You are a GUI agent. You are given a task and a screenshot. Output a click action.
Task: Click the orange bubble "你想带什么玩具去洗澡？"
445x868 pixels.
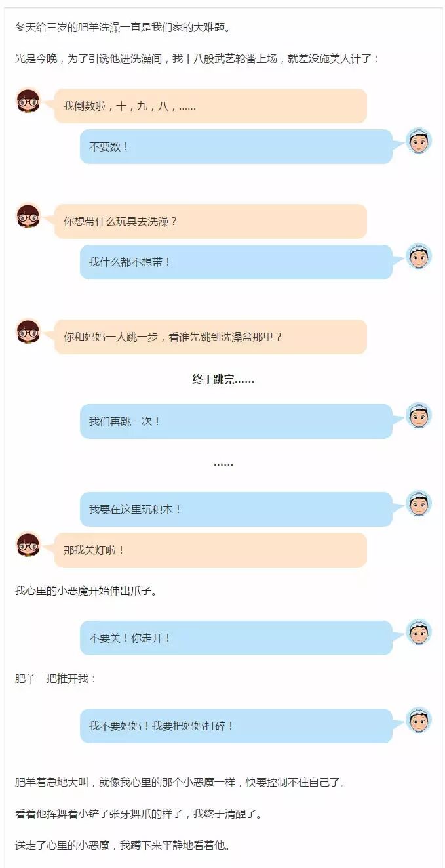pyautogui.click(x=210, y=222)
